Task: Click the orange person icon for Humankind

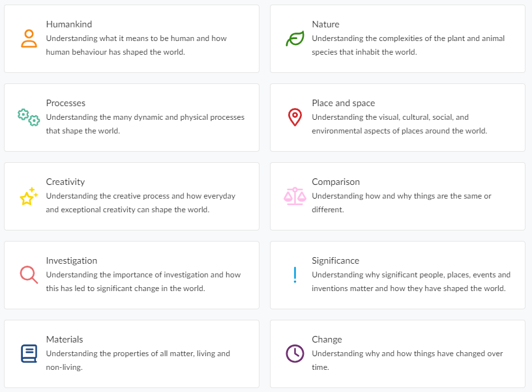Action: [29, 38]
